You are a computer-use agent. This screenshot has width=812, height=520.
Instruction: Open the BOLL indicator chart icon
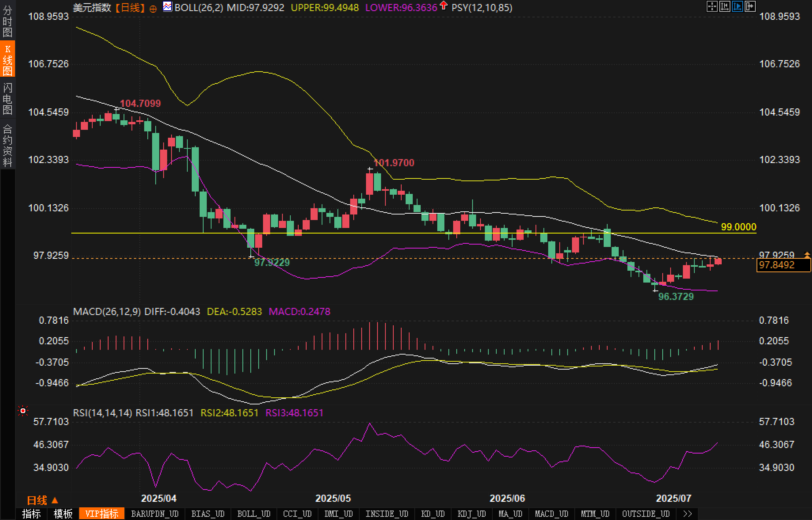click(x=168, y=7)
